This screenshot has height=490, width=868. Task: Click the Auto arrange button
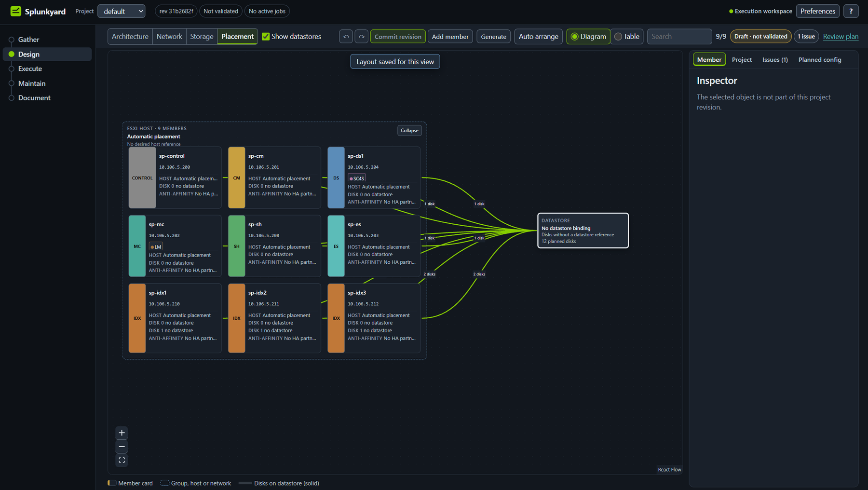[x=538, y=37]
